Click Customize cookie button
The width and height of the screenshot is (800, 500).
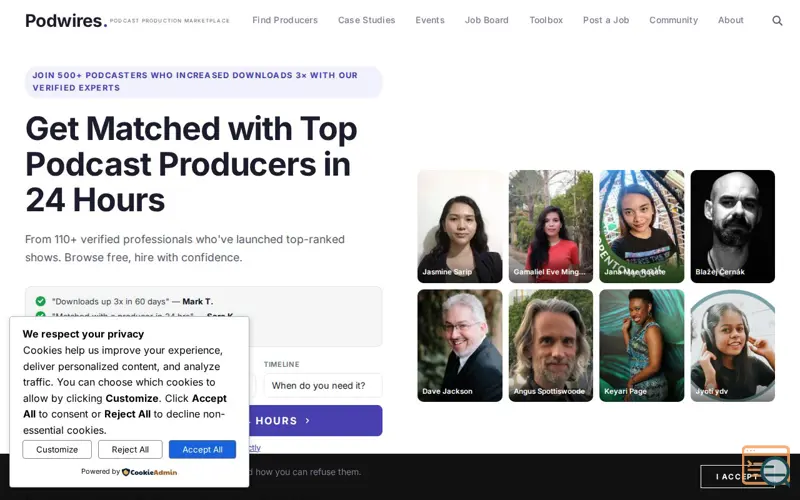click(57, 449)
